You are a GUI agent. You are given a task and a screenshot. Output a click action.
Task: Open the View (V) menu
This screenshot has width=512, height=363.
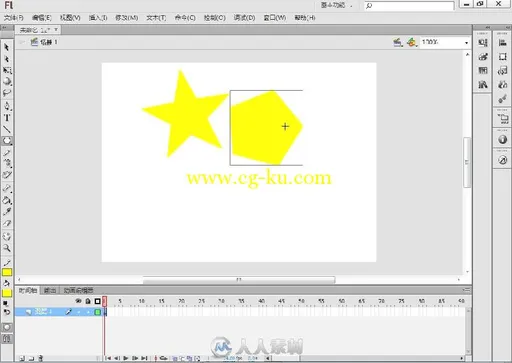[x=70, y=18]
